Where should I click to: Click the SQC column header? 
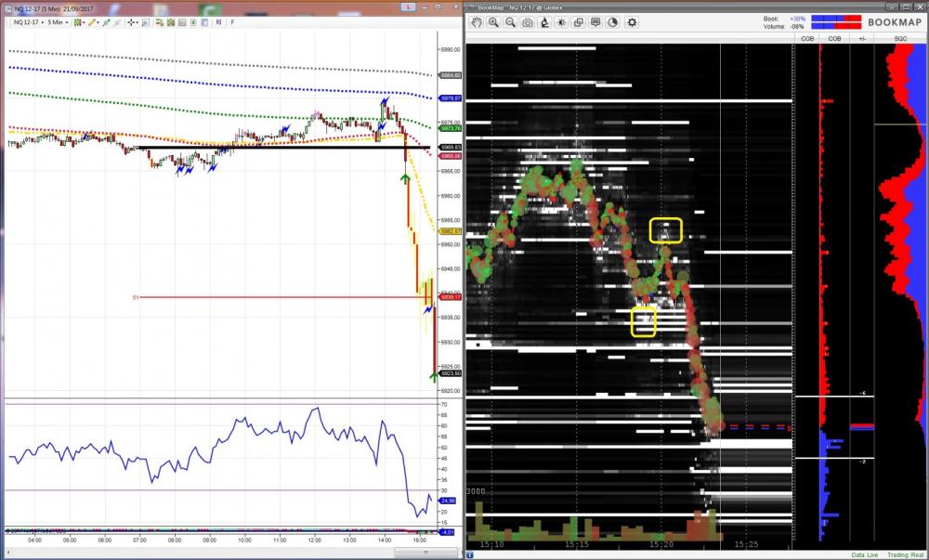(x=900, y=38)
